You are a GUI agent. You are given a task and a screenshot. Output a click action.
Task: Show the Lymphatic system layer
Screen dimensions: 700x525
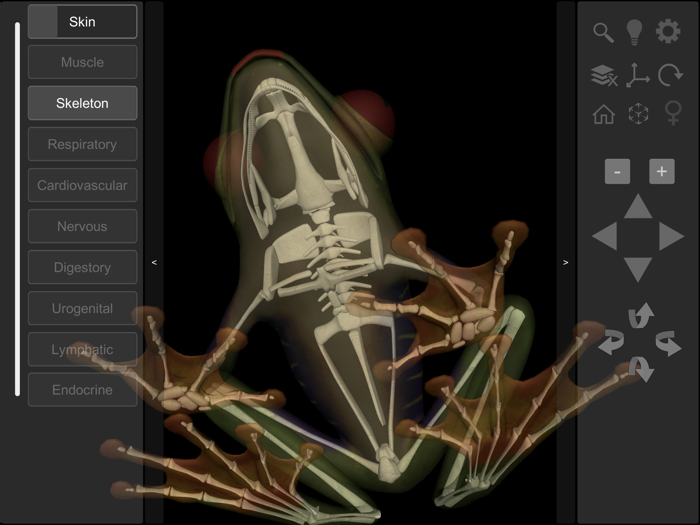click(x=83, y=350)
